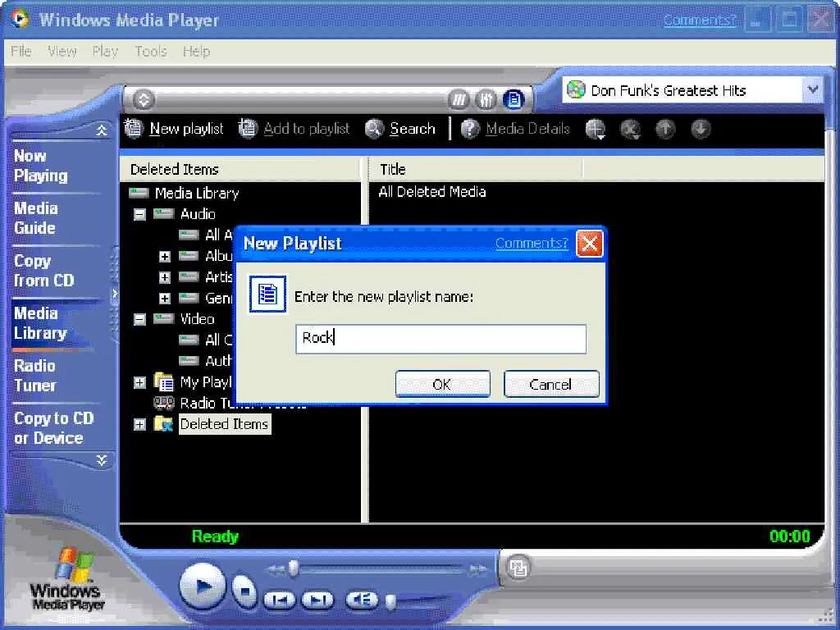840x630 pixels.
Task: Click the Windows Media Player title bar icon
Action: click(x=20, y=19)
